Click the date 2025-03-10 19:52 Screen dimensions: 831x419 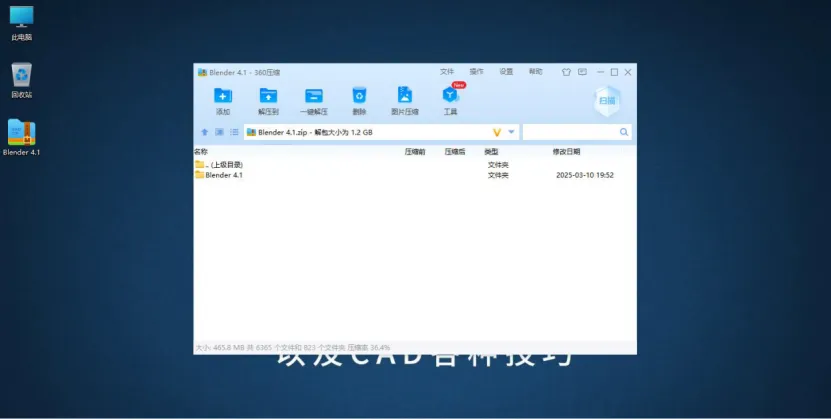point(585,175)
